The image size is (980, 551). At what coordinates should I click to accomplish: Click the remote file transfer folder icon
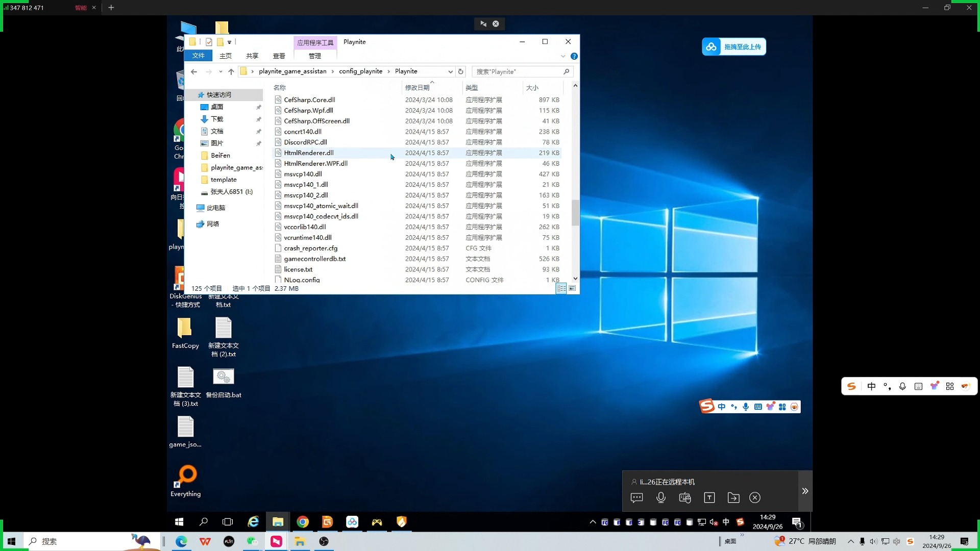[733, 498]
